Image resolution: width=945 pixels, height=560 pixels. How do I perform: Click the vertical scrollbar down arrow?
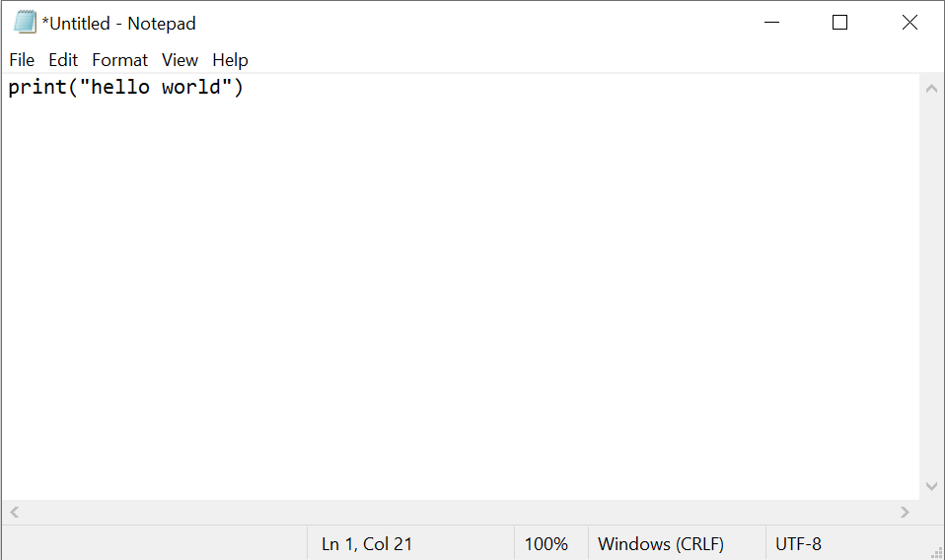pos(931,487)
